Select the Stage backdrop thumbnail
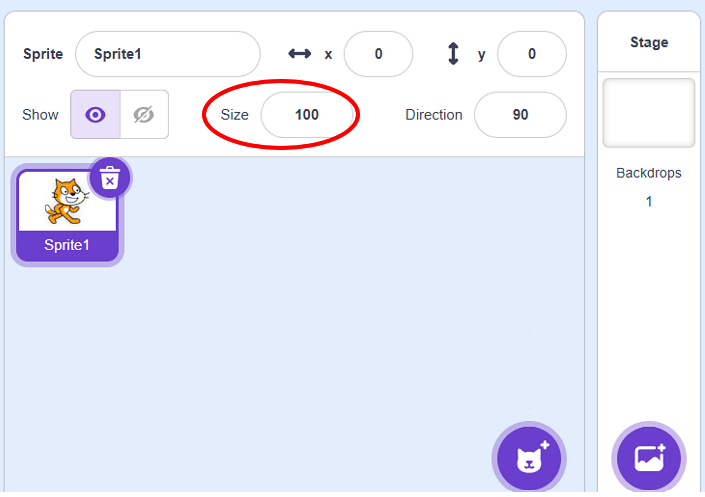705x497 pixels. point(649,113)
